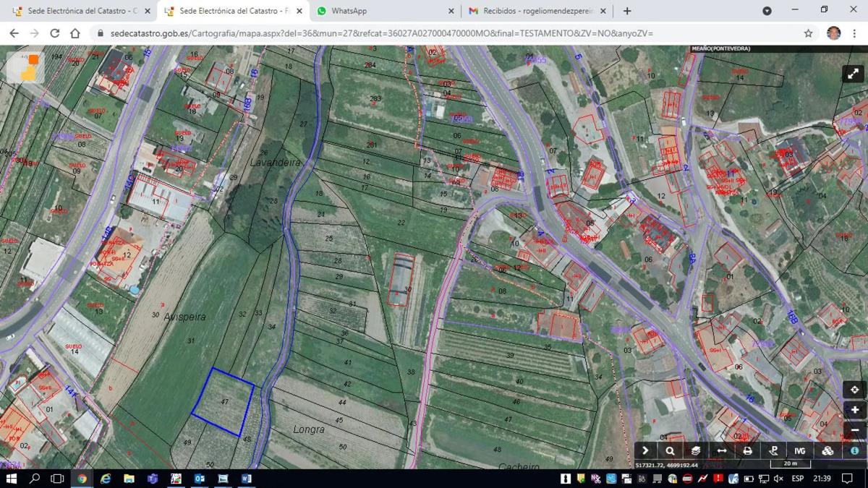The width and height of the screenshot is (868, 488).
Task: Zoom out with the minus button
Action: click(x=854, y=429)
